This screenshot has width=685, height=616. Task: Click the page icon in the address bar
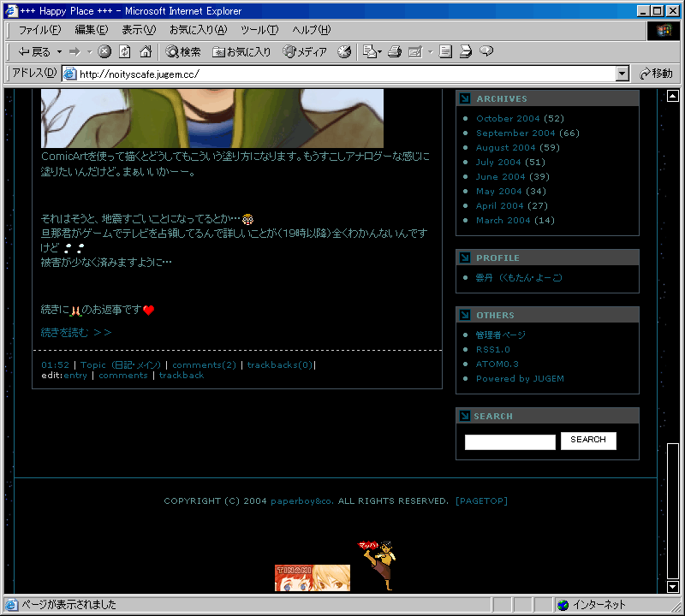point(70,74)
